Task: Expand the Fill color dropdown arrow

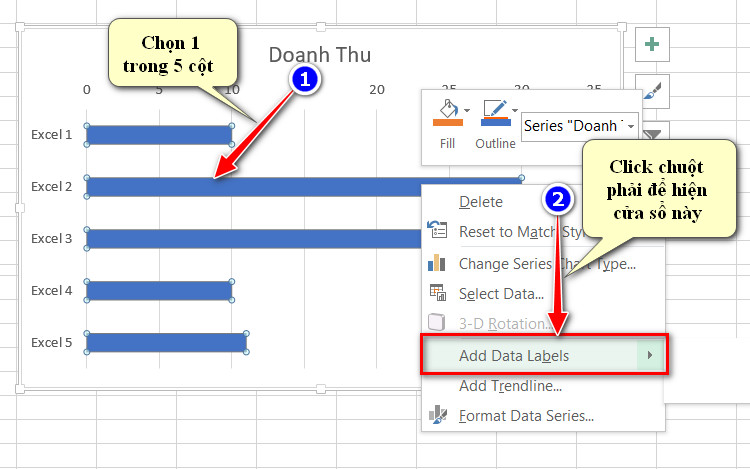Action: [x=467, y=110]
